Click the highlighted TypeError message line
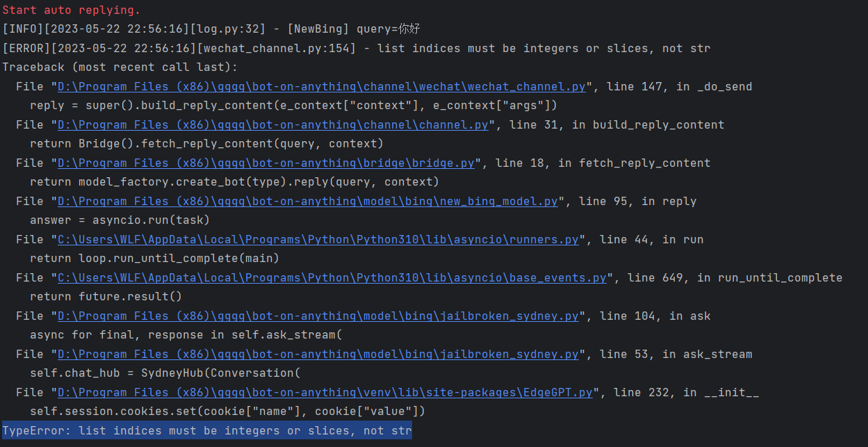Image resolution: width=868 pixels, height=447 pixels. pos(206,430)
